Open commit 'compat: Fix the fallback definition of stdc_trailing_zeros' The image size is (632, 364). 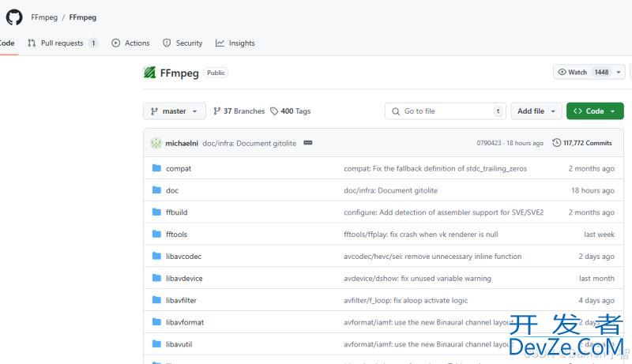(x=435, y=169)
